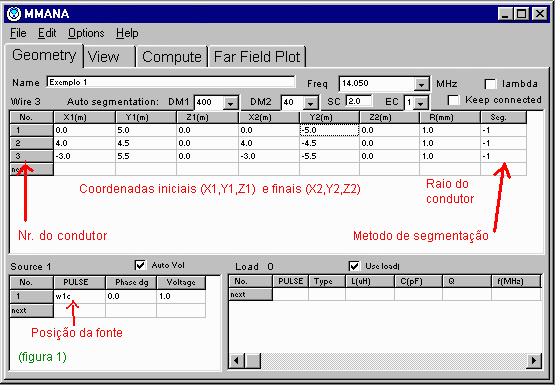555x385 pixels.
Task: Open the Options menu
Action: click(x=86, y=33)
